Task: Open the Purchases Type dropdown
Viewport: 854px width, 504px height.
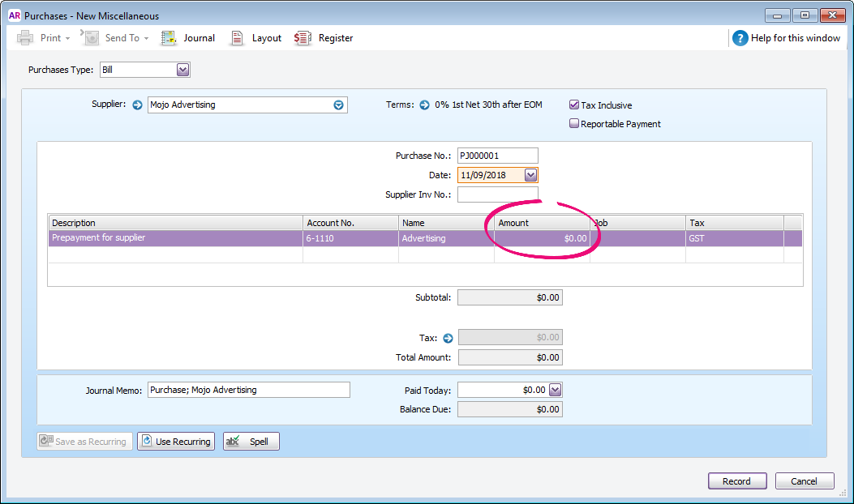Action: point(182,69)
